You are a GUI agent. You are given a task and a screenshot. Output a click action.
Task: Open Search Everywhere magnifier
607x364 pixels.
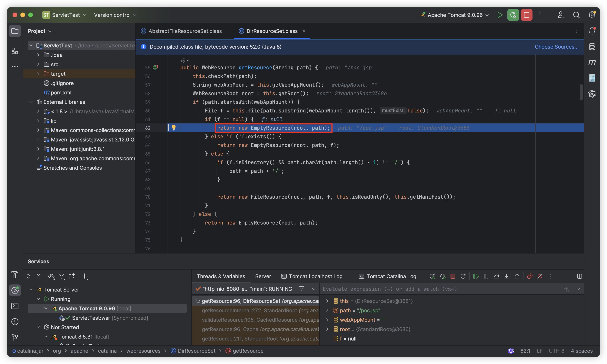coord(576,15)
